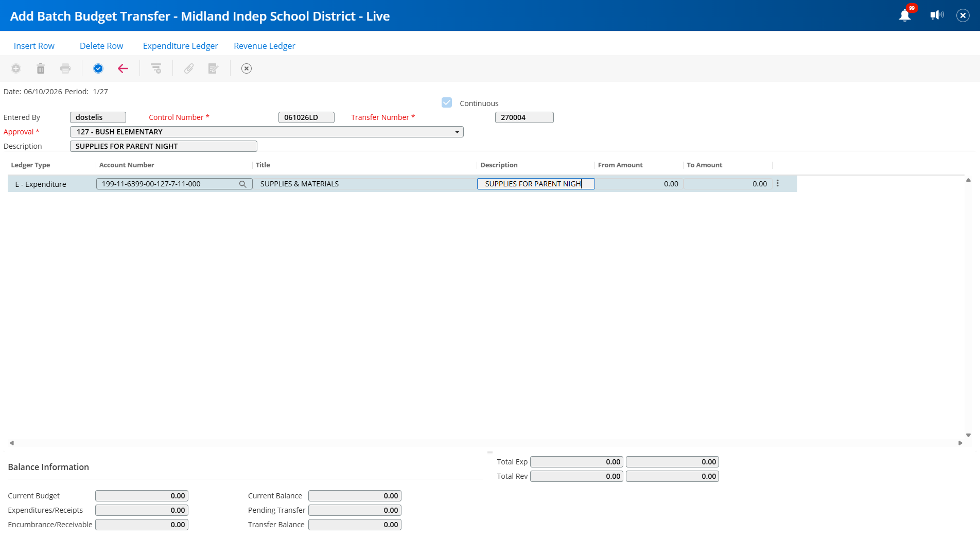Select the E - Expenditure ledger type cell
Image resolution: width=980 pixels, height=555 pixels.
tap(51, 184)
